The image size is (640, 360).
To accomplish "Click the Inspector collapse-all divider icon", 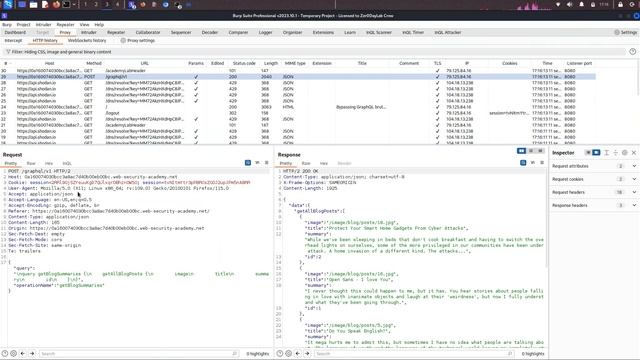I will pyautogui.click(x=616, y=153).
